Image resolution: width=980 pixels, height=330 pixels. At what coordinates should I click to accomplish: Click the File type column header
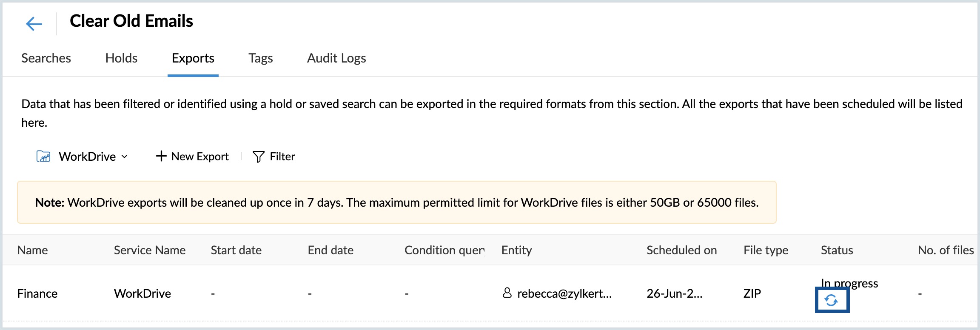tap(766, 250)
